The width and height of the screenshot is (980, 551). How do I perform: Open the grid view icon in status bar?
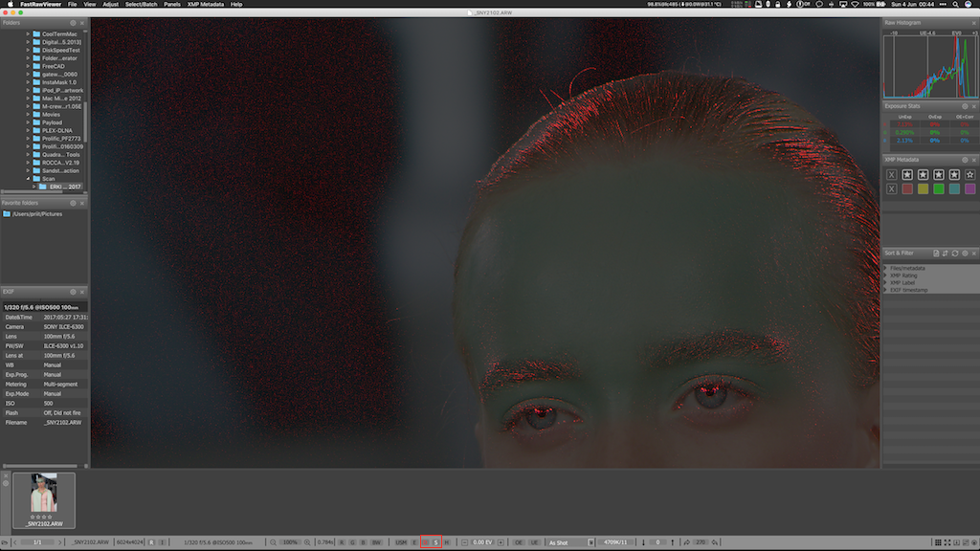click(939, 542)
